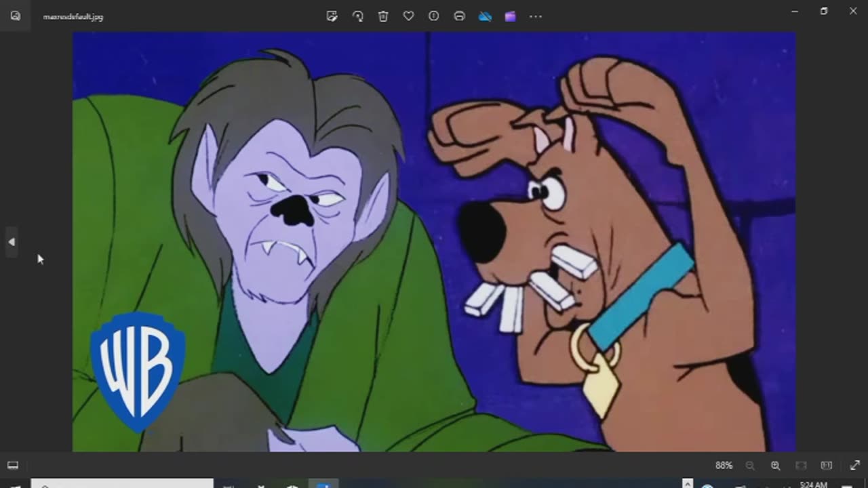
Task: Open the edit image tool
Action: (x=332, y=16)
